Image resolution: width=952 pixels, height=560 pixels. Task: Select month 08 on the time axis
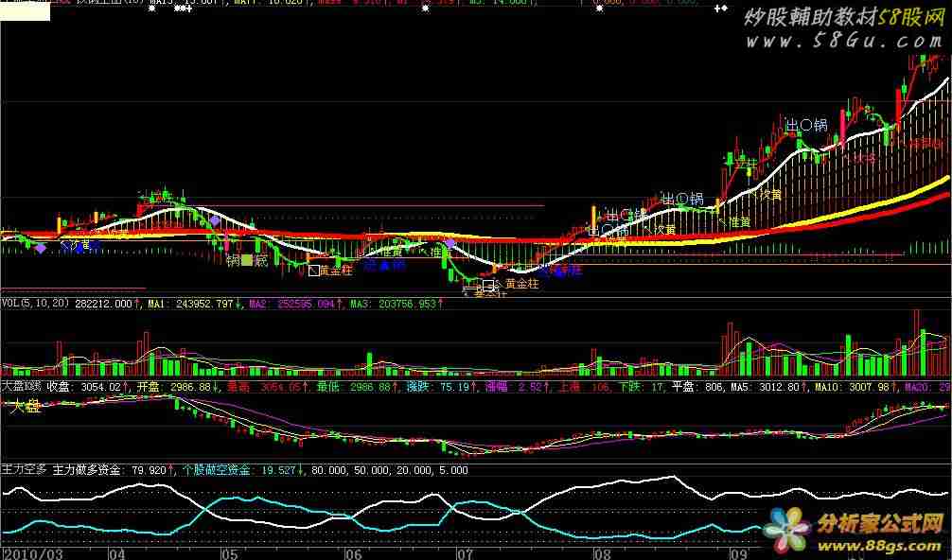click(602, 551)
